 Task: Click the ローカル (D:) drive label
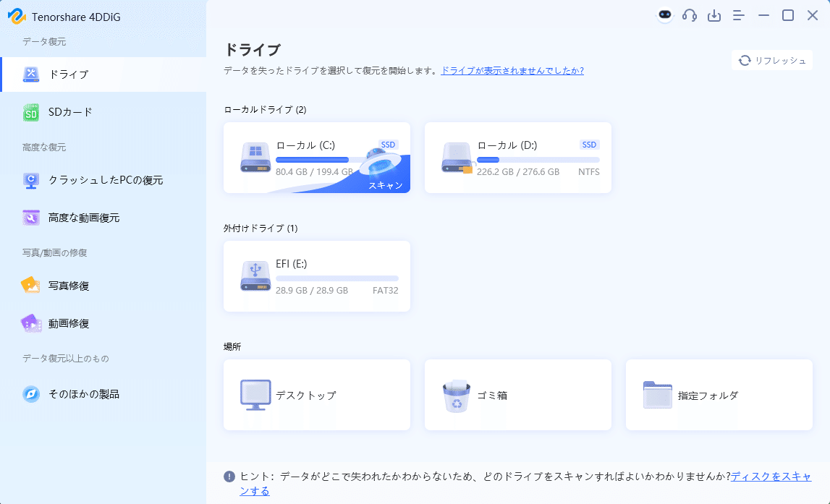click(507, 145)
